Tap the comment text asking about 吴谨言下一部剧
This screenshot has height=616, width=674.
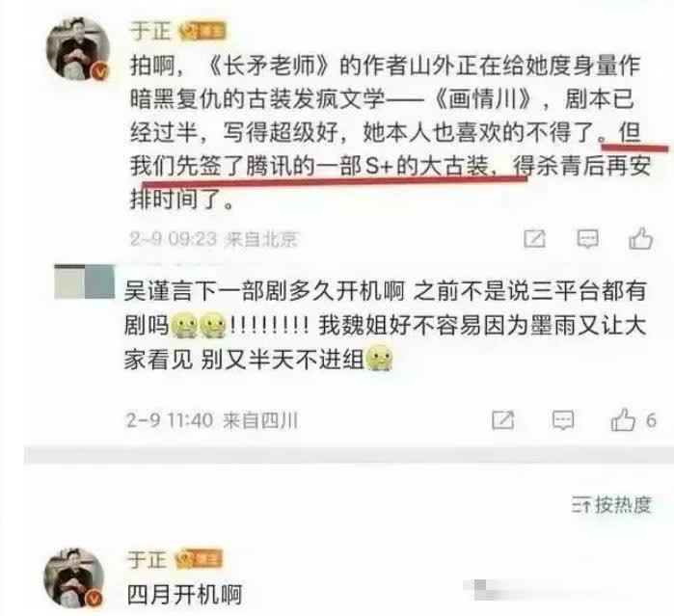(x=386, y=326)
